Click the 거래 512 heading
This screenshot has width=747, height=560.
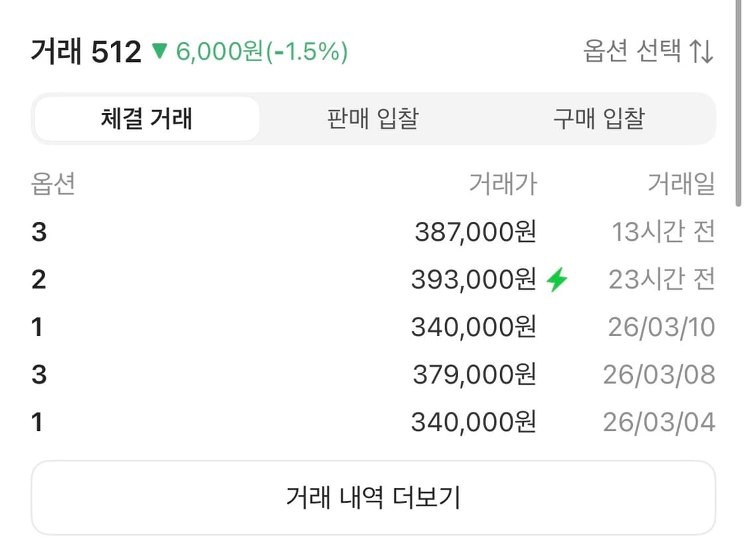coord(86,52)
